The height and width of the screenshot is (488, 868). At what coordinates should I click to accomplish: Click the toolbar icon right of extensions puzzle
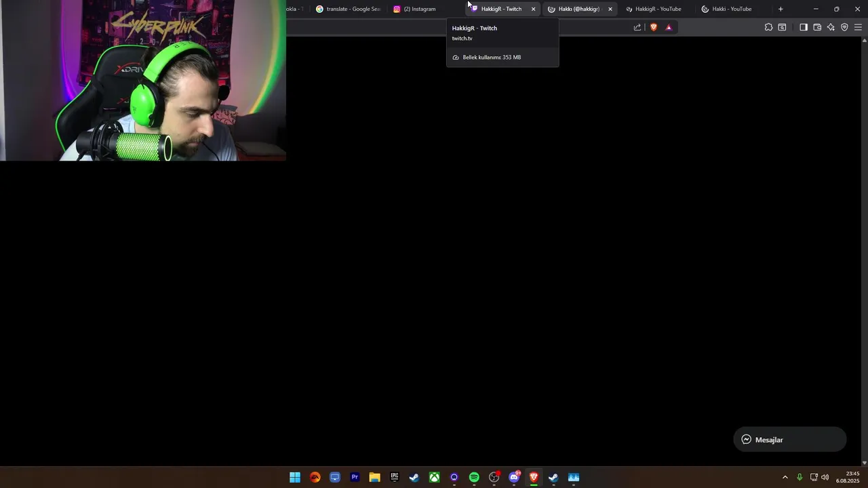[782, 27]
